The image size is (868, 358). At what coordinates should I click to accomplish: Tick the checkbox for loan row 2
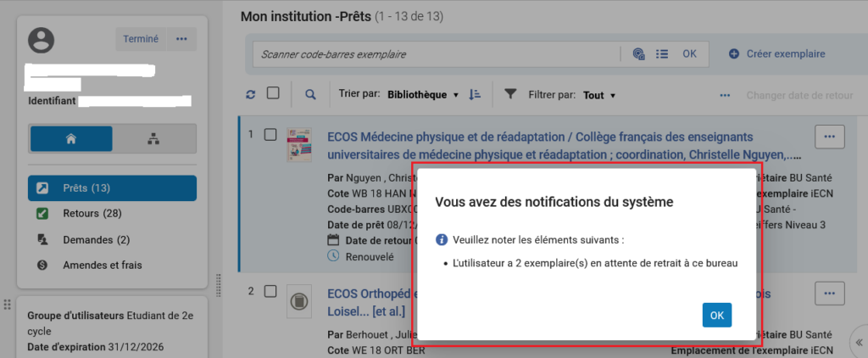coord(270,292)
